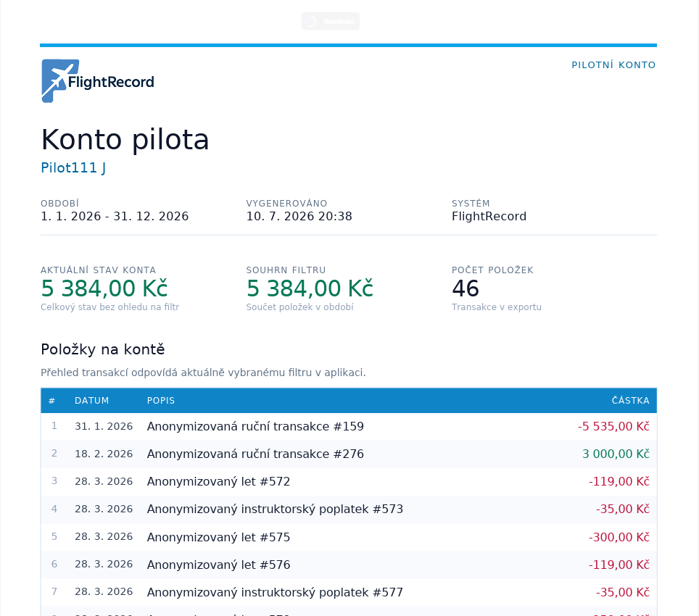Screen dimensions: 699x616
Task: Click the item count 46
Action: (x=466, y=288)
